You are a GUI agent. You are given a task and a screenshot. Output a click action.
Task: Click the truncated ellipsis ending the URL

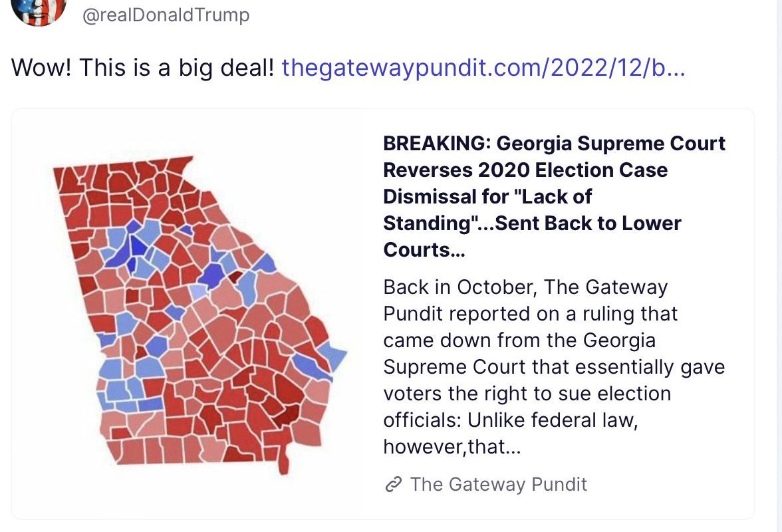pos(675,67)
